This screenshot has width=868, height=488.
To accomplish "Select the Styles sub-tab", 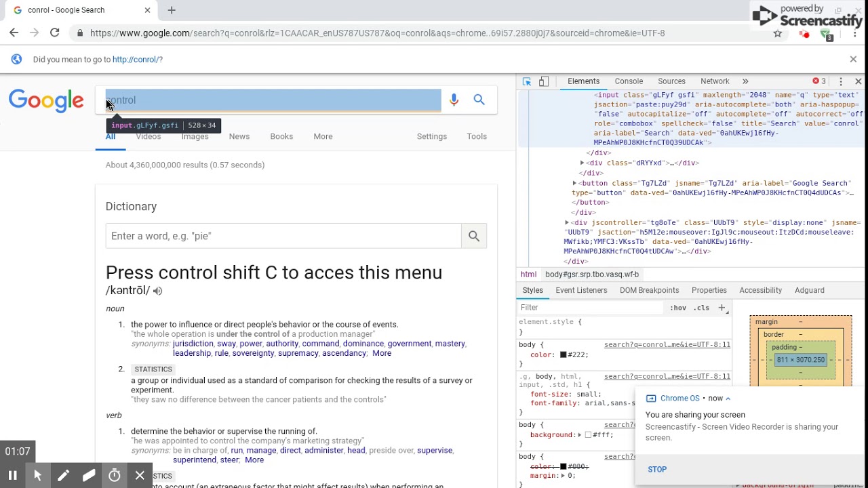I will 532,290.
